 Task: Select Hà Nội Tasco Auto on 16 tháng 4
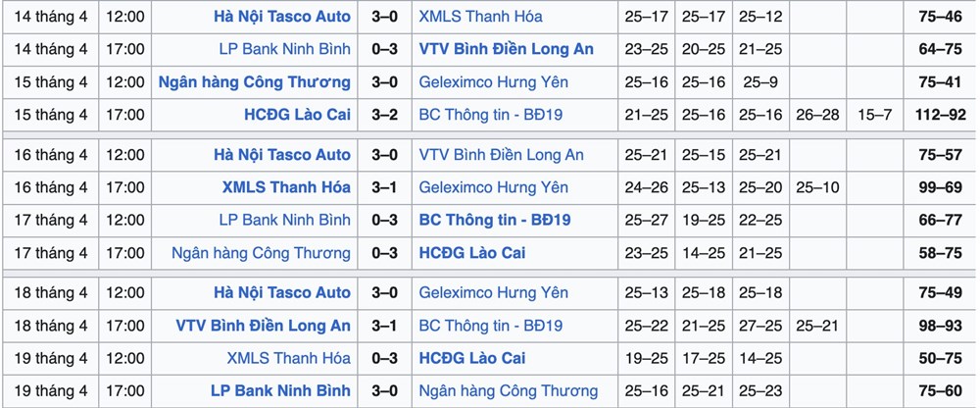coord(281,155)
